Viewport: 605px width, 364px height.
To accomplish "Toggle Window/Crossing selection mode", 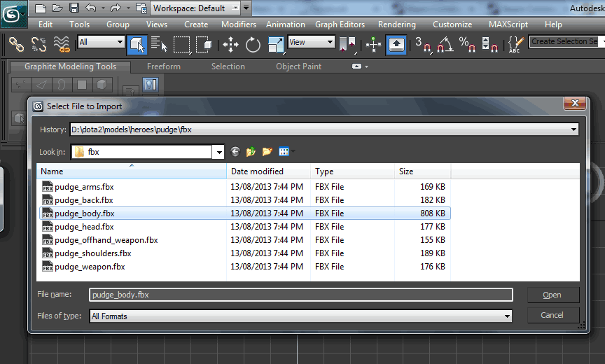I will 204,45.
